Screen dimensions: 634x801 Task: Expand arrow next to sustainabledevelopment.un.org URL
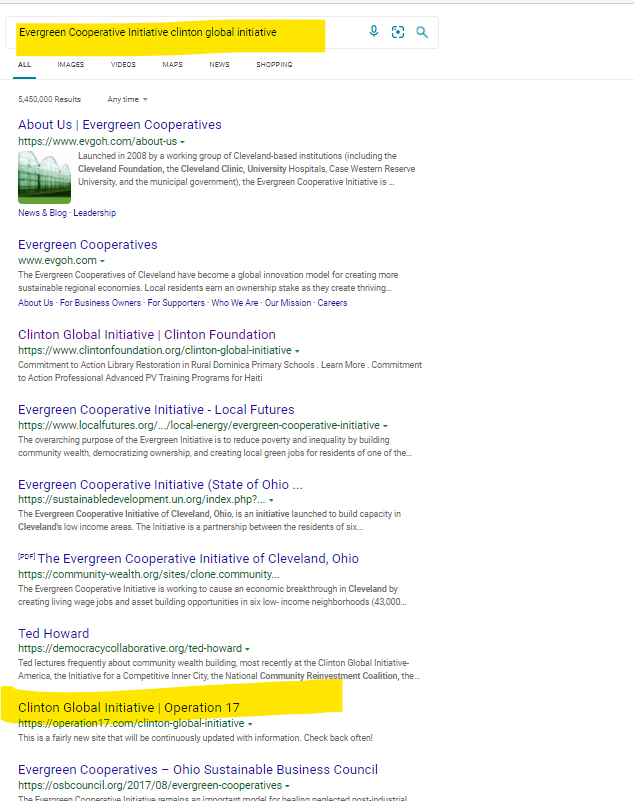click(x=271, y=500)
